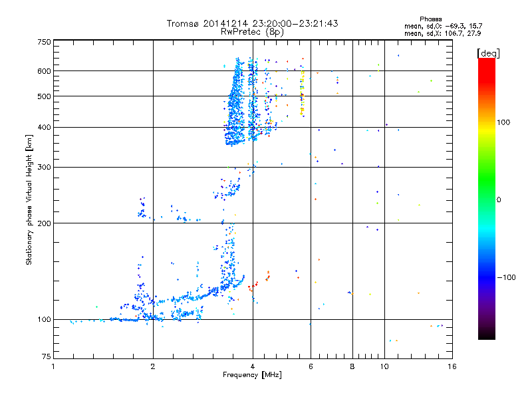
Task: Click the x-axis '16' tick label
Action: [452, 366]
